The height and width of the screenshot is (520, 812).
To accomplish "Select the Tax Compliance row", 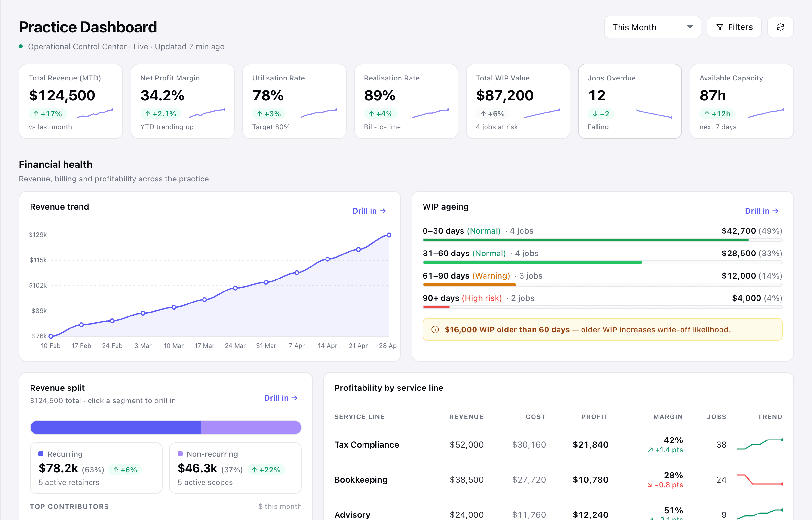I will pyautogui.click(x=559, y=445).
